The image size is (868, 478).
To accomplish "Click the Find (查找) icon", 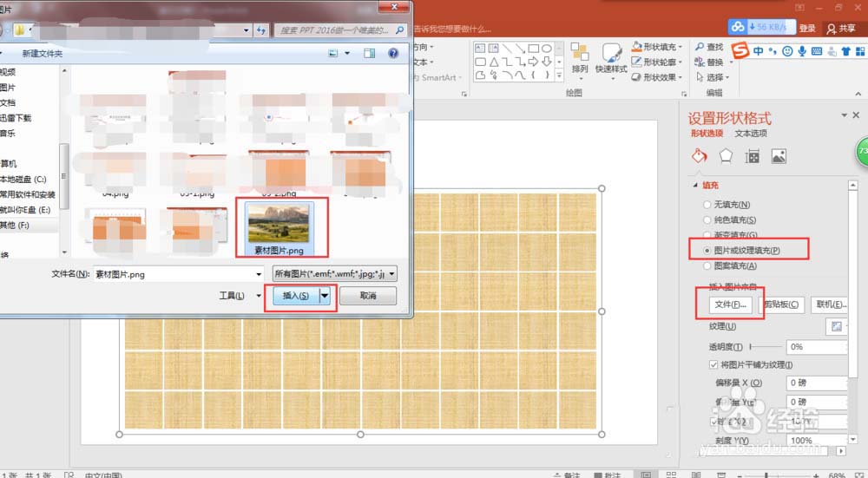I will pos(709,47).
